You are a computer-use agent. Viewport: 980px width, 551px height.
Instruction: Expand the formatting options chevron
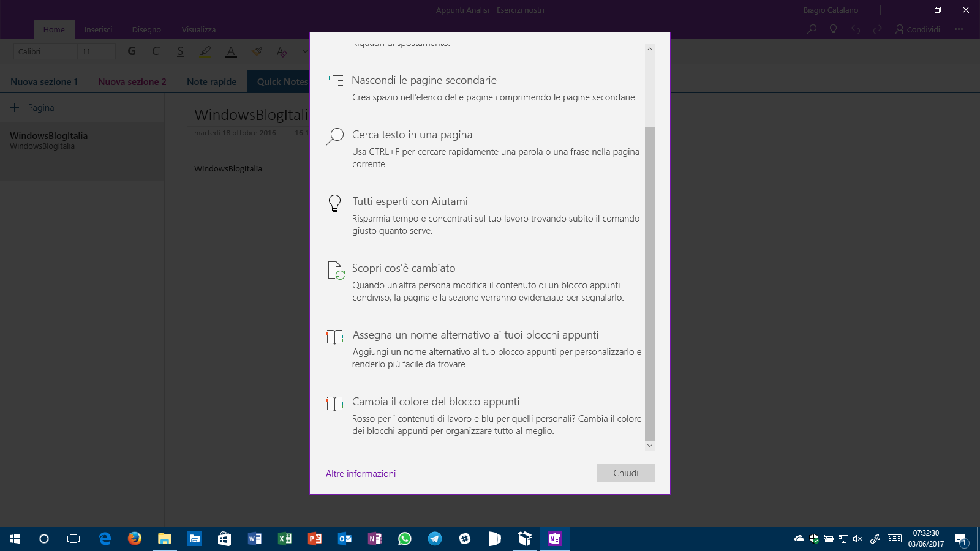pos(304,51)
